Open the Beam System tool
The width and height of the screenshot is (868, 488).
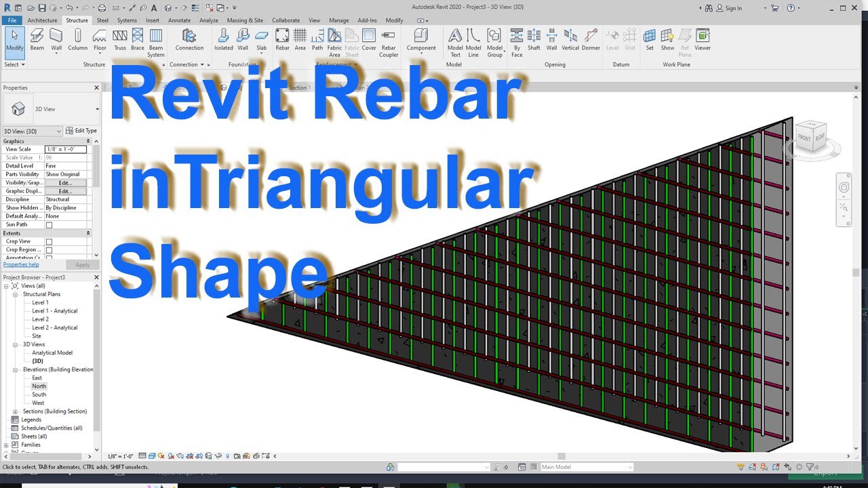[x=156, y=43]
